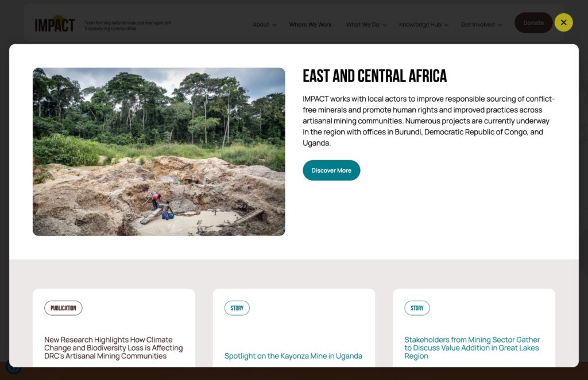This screenshot has height=380, width=588.
Task: Open the climate change research publication
Action: 114,348
